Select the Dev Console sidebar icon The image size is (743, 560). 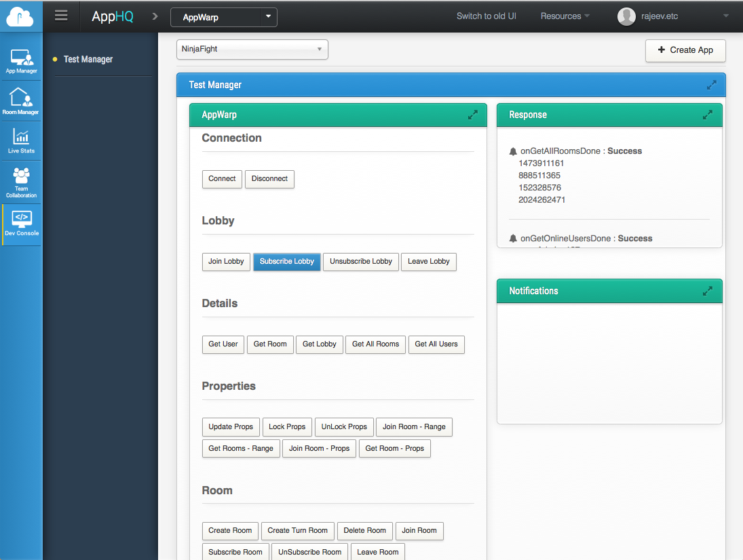pos(21,224)
